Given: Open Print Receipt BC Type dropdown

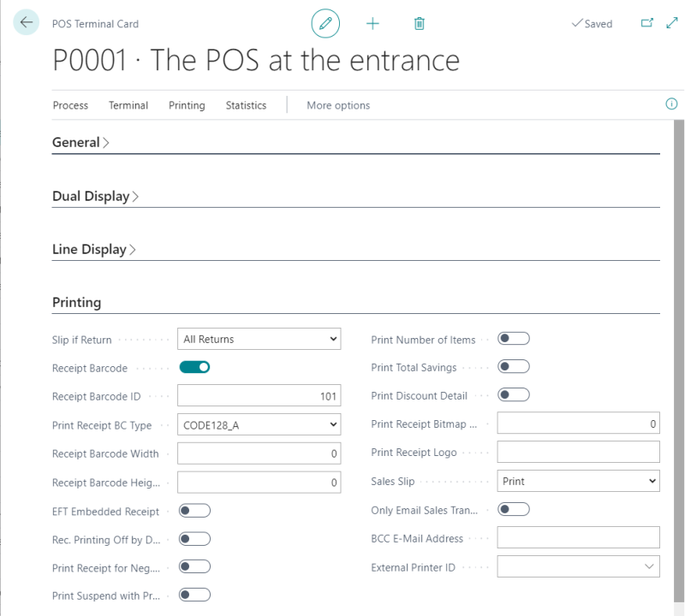Looking at the screenshot, I should click(x=259, y=424).
